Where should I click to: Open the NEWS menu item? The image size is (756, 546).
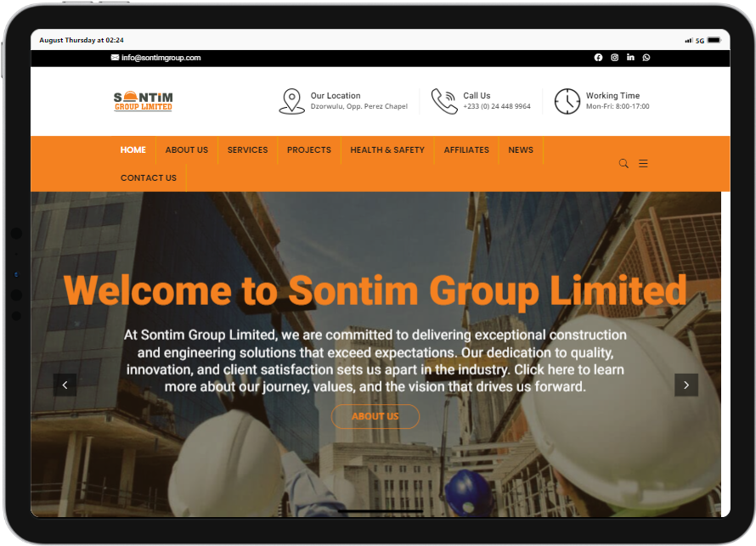pyautogui.click(x=521, y=149)
